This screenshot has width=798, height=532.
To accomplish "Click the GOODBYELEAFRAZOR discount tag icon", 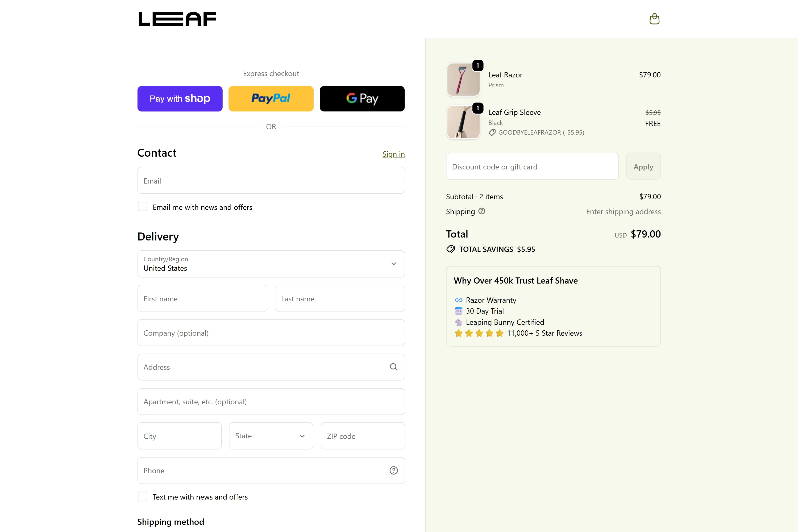I will [x=492, y=132].
